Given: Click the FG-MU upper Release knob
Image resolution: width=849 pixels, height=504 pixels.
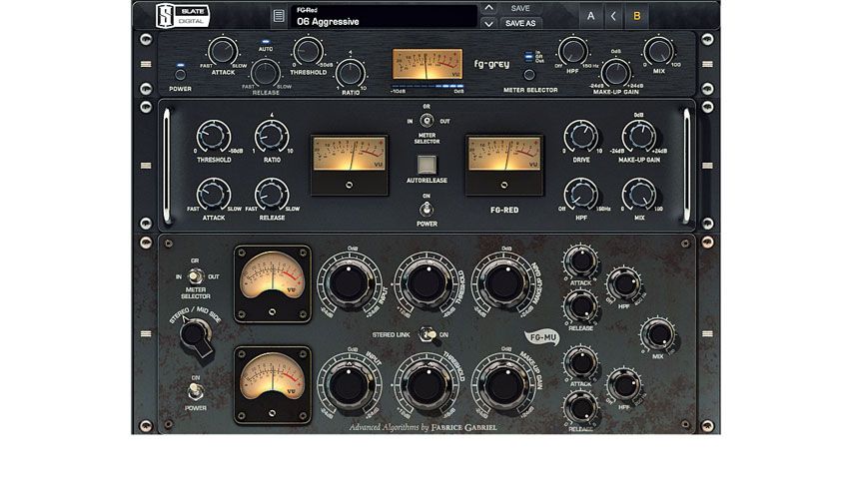Looking at the screenshot, I should click(581, 306).
